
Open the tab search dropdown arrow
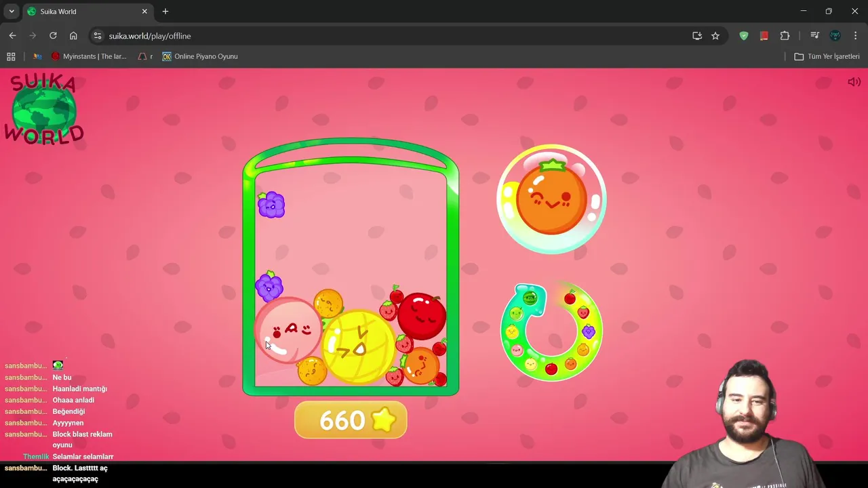12,12
